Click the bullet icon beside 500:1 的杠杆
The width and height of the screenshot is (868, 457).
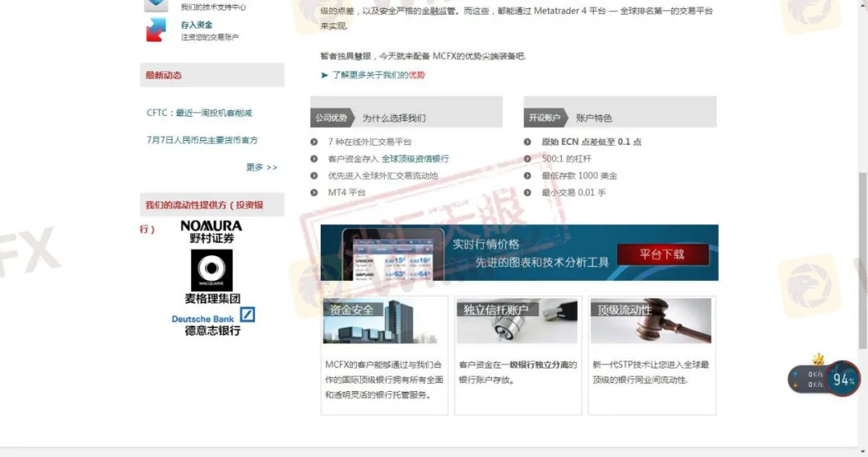coord(527,159)
